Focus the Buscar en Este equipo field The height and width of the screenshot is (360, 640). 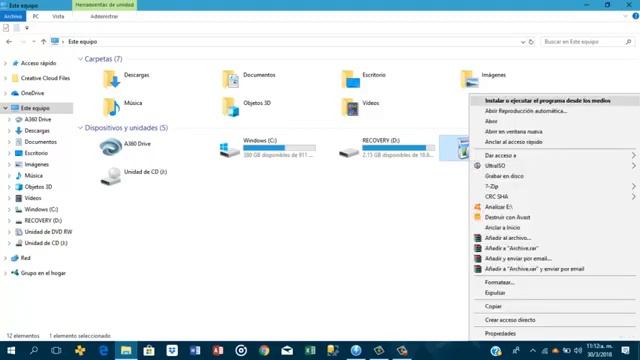[x=587, y=42]
